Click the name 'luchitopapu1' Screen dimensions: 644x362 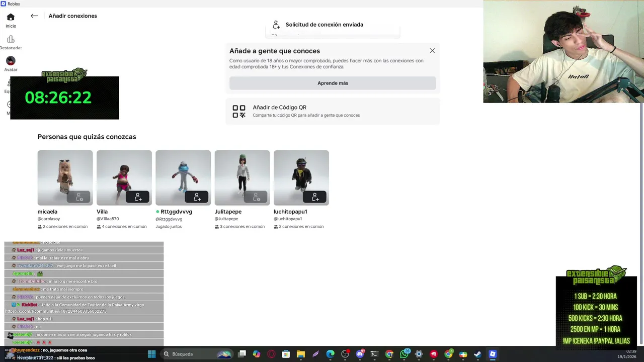pos(290,212)
